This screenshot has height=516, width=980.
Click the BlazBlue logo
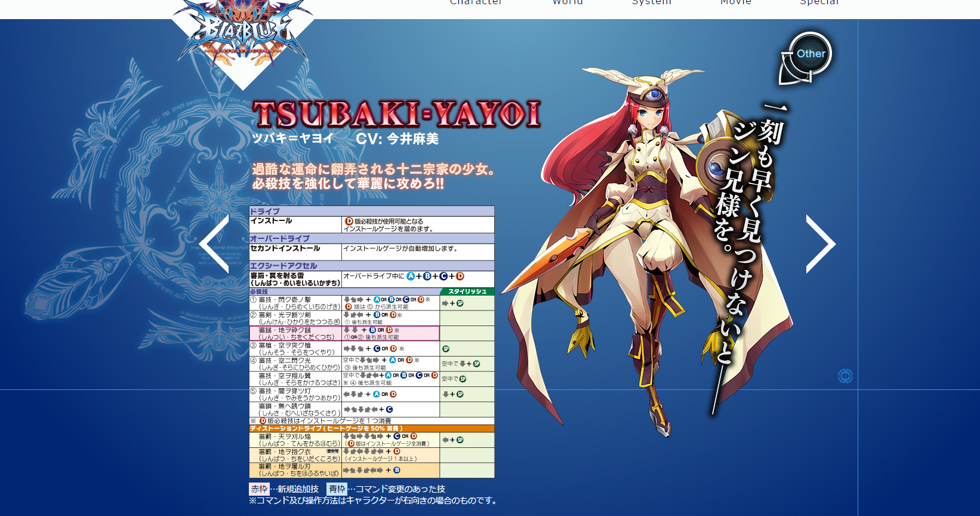[x=243, y=36]
